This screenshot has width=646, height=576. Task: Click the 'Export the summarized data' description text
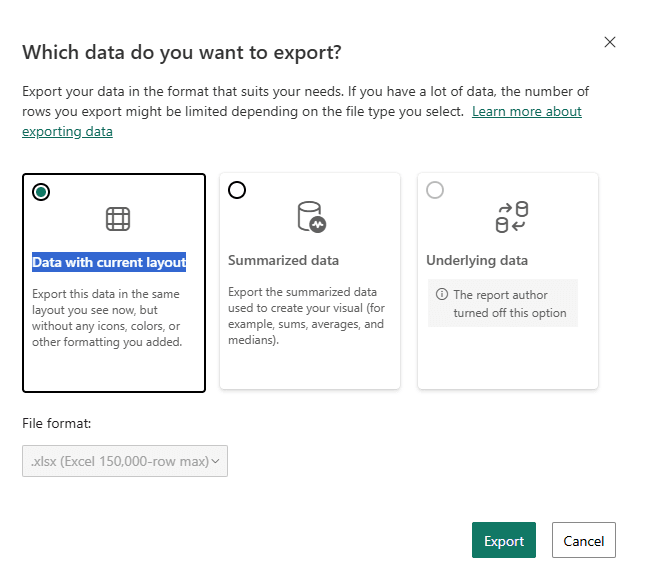(x=307, y=316)
